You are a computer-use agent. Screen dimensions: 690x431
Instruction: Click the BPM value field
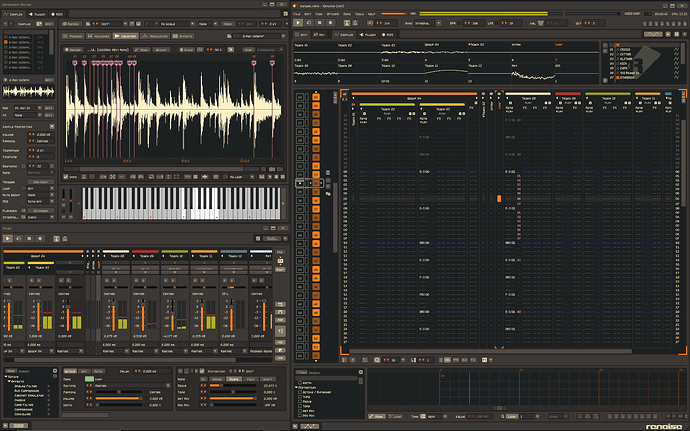472,23
